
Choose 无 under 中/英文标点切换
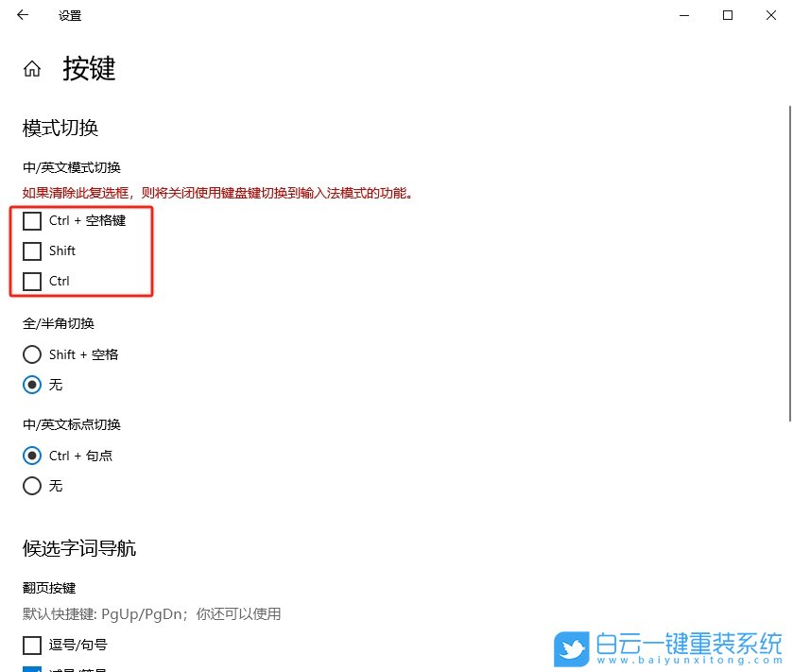[31, 486]
